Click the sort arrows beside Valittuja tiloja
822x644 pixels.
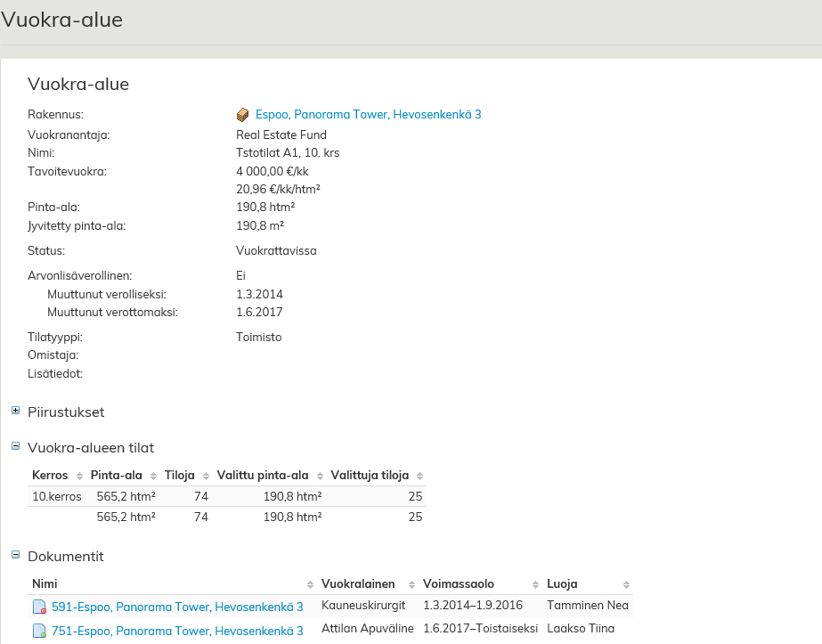420,476
